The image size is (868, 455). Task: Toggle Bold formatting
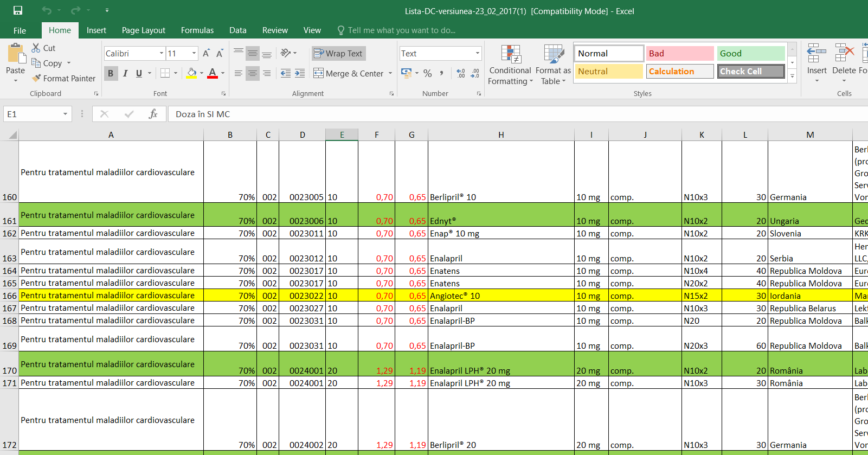pyautogui.click(x=111, y=73)
